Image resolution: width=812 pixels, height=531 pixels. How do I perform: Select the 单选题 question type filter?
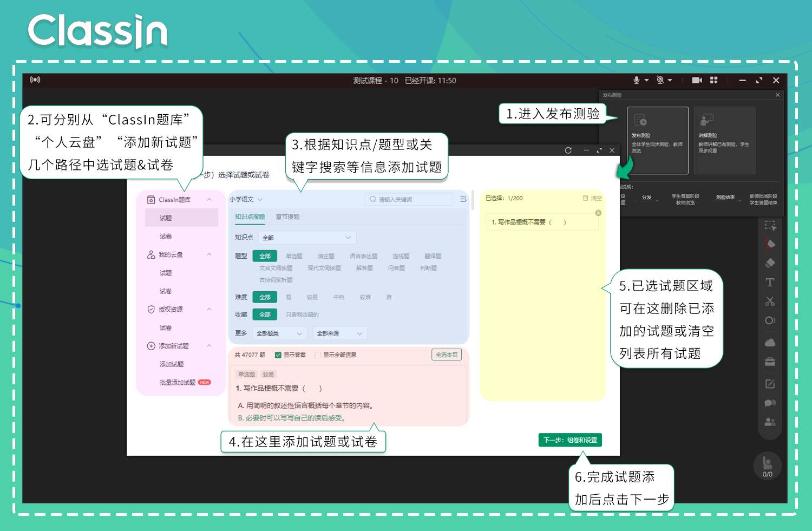[294, 256]
